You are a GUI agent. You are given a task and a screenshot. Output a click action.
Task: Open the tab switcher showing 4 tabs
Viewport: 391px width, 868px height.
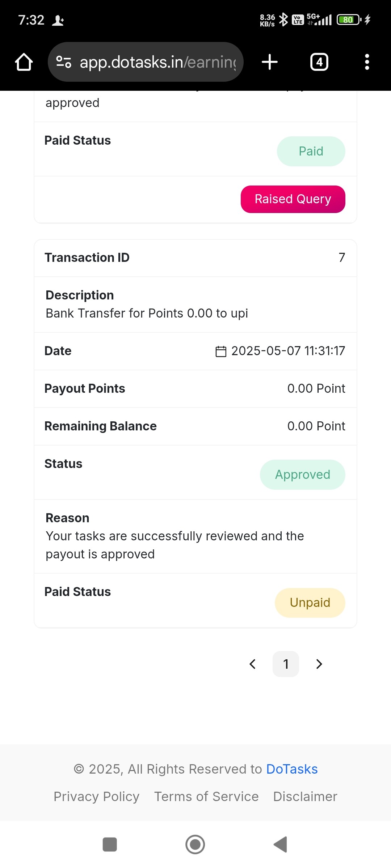coord(319,62)
